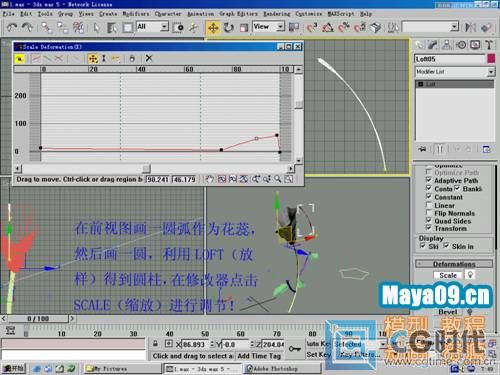Select Insert Corner Point in Scale Deformation
This screenshot has width=500, height=375.
pyautogui.click(x=115, y=59)
